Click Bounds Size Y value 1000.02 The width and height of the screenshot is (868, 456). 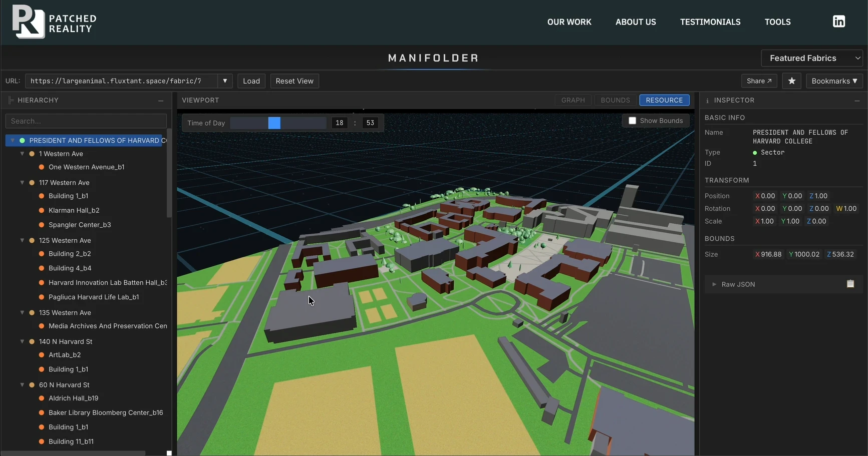(x=804, y=254)
